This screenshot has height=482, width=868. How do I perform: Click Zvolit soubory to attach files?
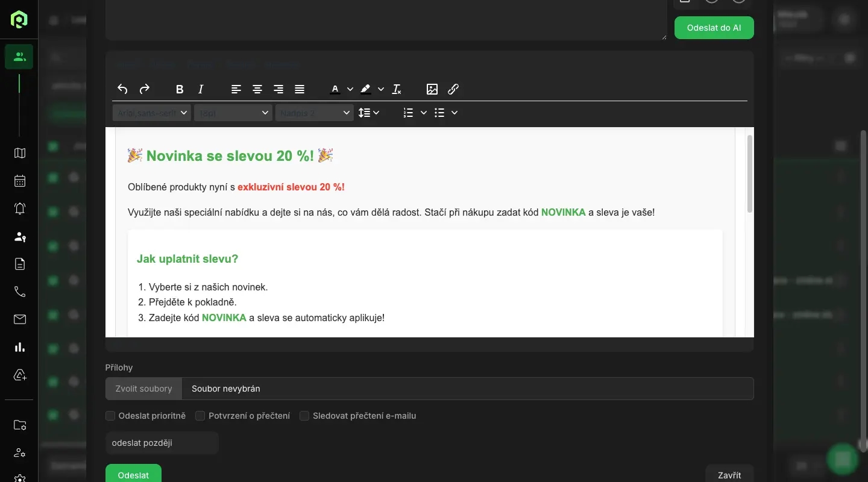coord(143,389)
